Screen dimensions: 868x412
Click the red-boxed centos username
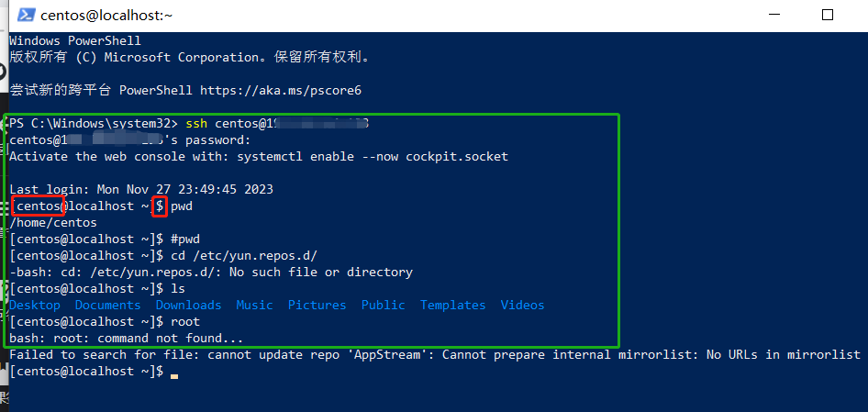[x=39, y=206]
